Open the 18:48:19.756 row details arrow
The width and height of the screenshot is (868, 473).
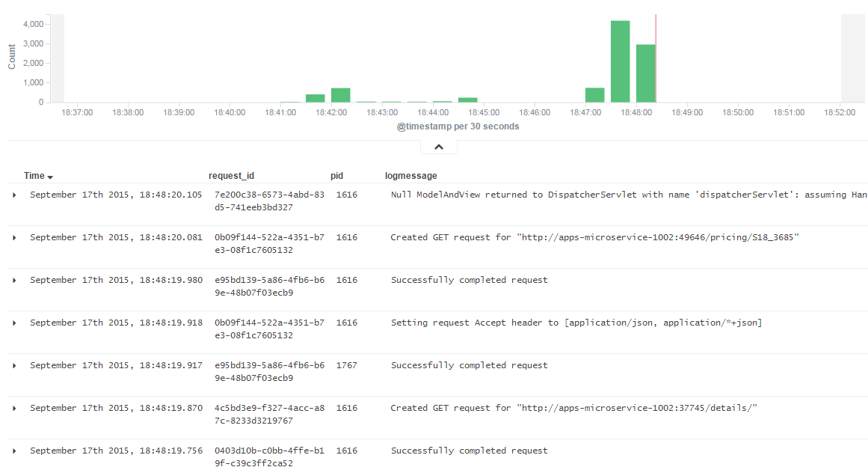tap(14, 451)
